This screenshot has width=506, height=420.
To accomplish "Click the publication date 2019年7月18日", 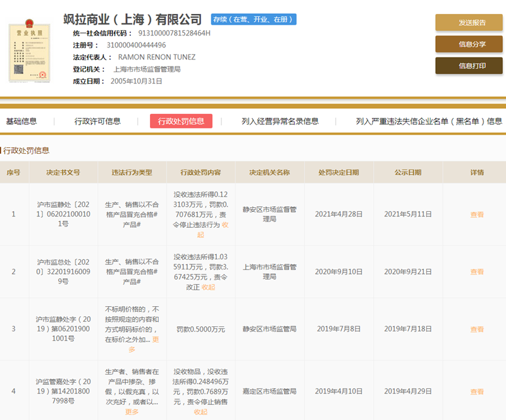I will [408, 329].
